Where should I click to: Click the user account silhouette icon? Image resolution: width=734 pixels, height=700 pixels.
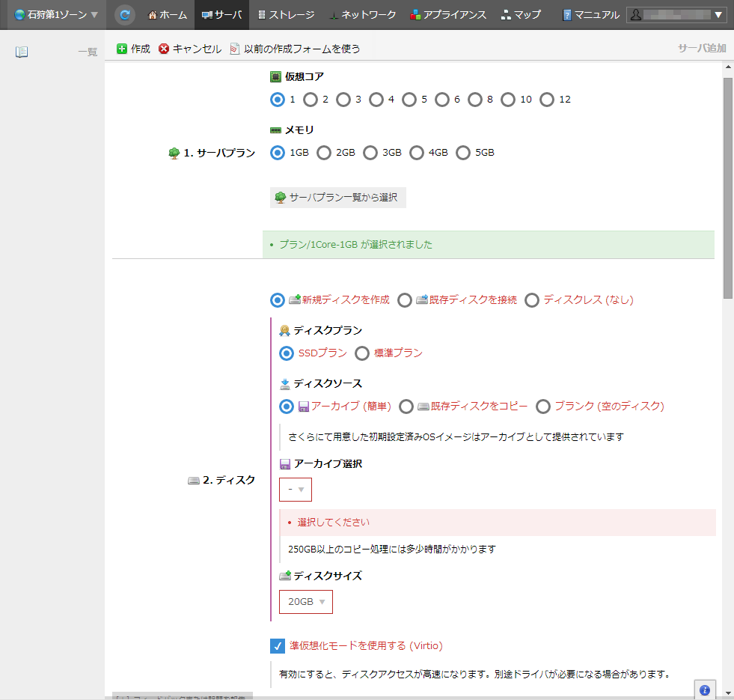pos(637,14)
